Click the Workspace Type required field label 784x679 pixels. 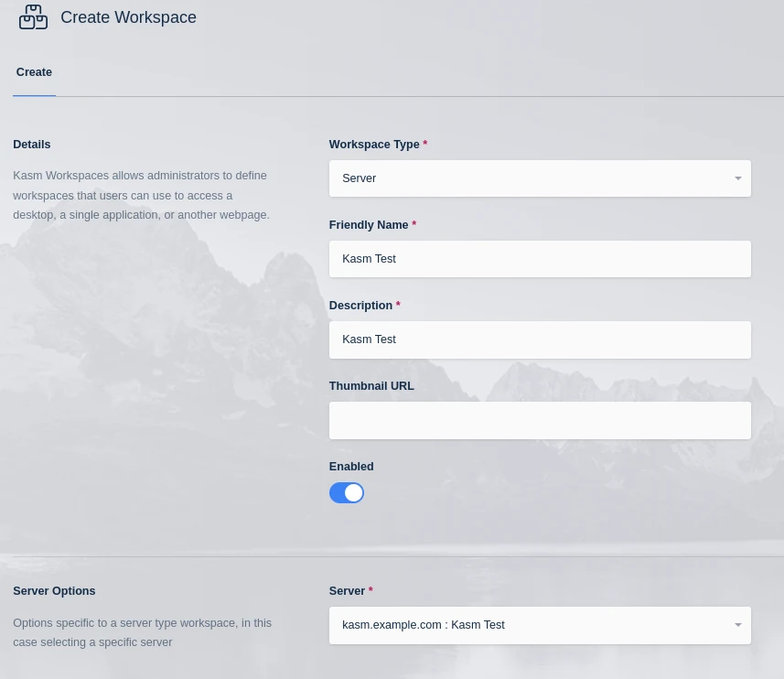(x=374, y=145)
